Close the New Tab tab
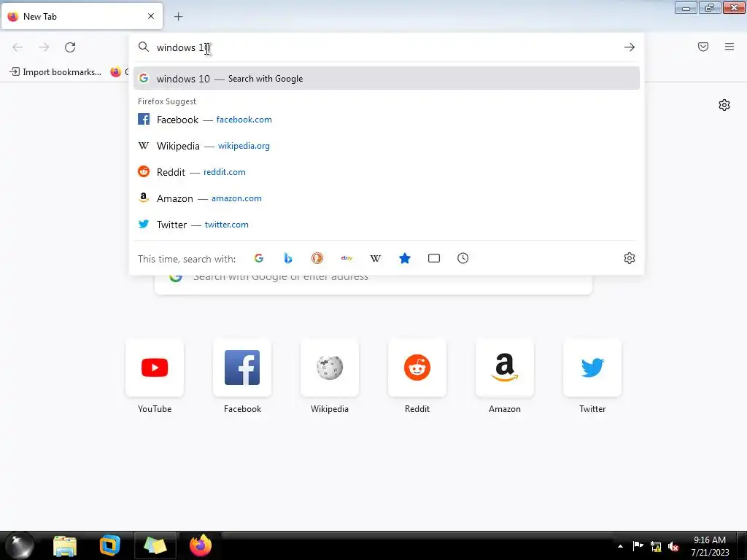Screen dimensions: 747x560 (x=151, y=16)
